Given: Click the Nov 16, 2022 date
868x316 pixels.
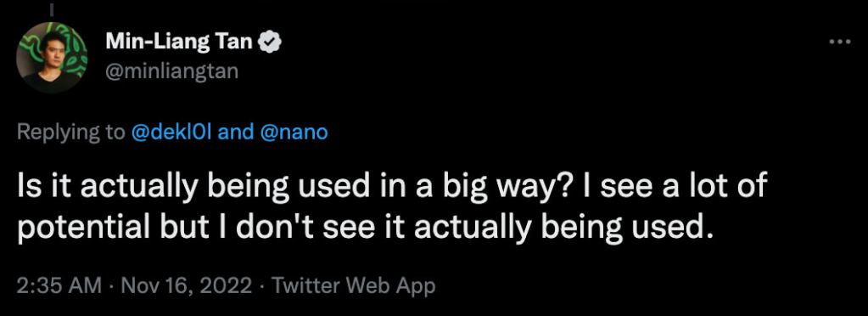Looking at the screenshot, I should click(184, 286).
